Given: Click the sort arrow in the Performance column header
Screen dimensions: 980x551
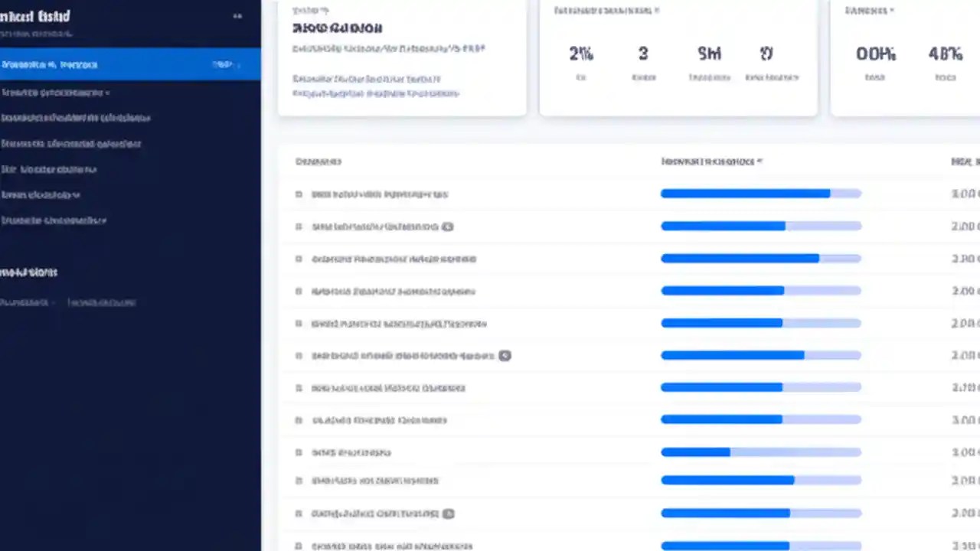Looking at the screenshot, I should point(759,161).
